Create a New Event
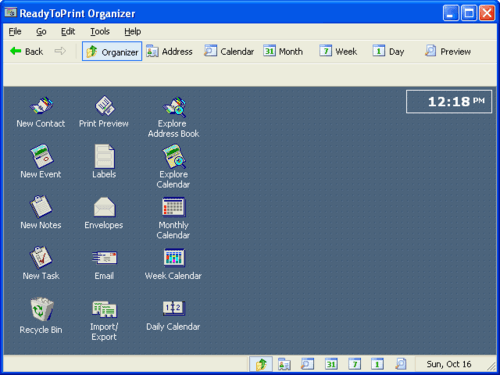 click(x=41, y=162)
